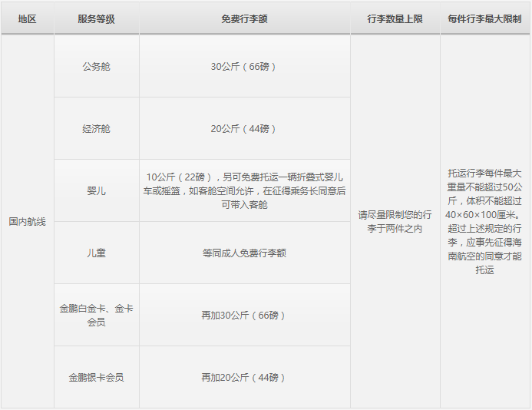Select the 行李数量上限 column header

click(x=395, y=18)
